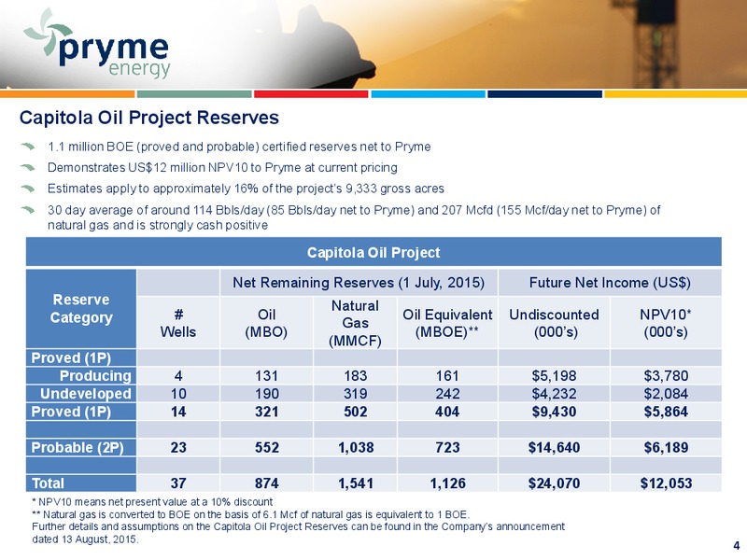
Task: Click the 'Reserve Category' header cell
Action: click(x=81, y=309)
